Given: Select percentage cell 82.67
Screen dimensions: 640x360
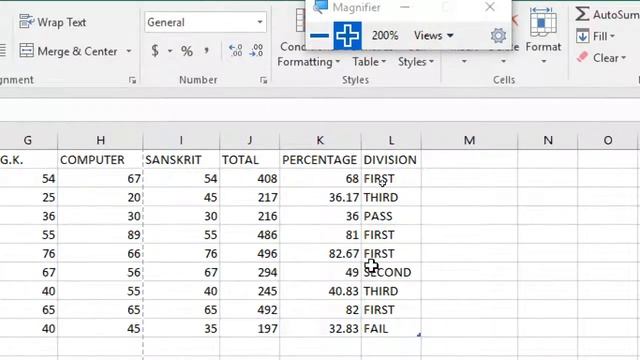Looking at the screenshot, I should point(320,253).
